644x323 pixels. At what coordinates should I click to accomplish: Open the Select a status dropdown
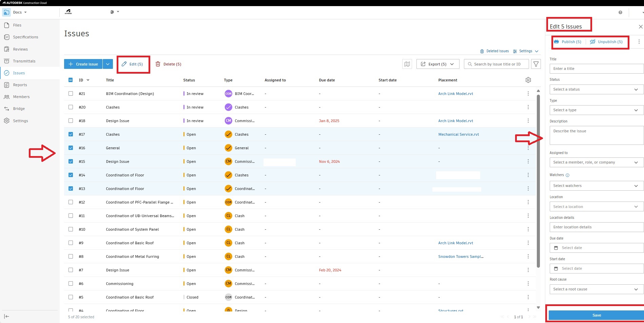click(x=596, y=89)
